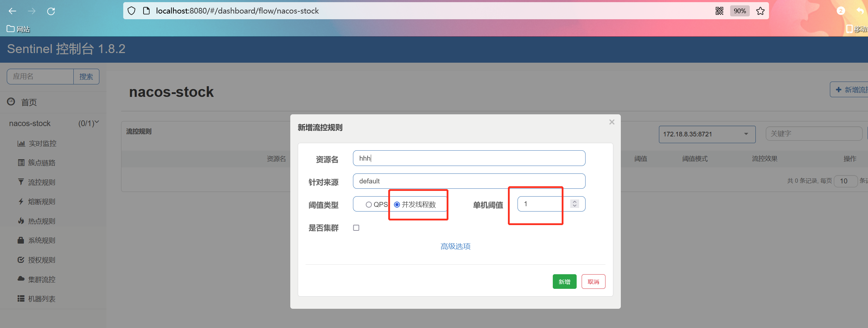Click the 授权规则 check-square icon
868x328 pixels.
[21, 260]
